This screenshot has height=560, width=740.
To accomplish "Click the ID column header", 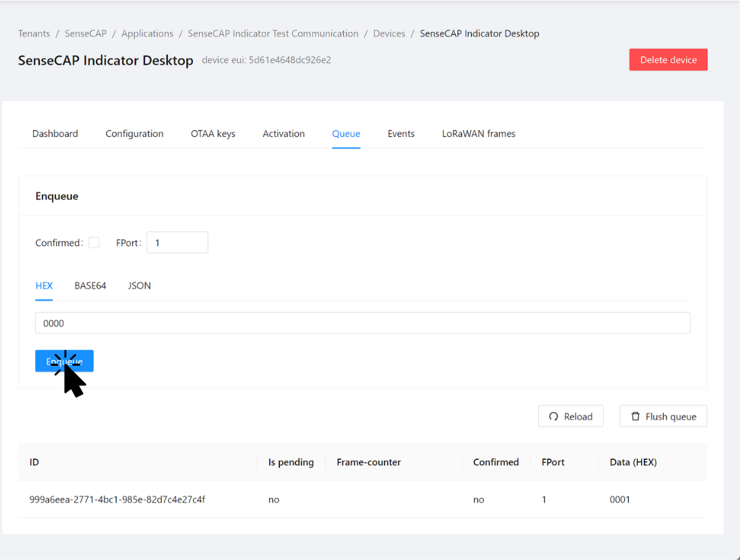I will pyautogui.click(x=34, y=462).
